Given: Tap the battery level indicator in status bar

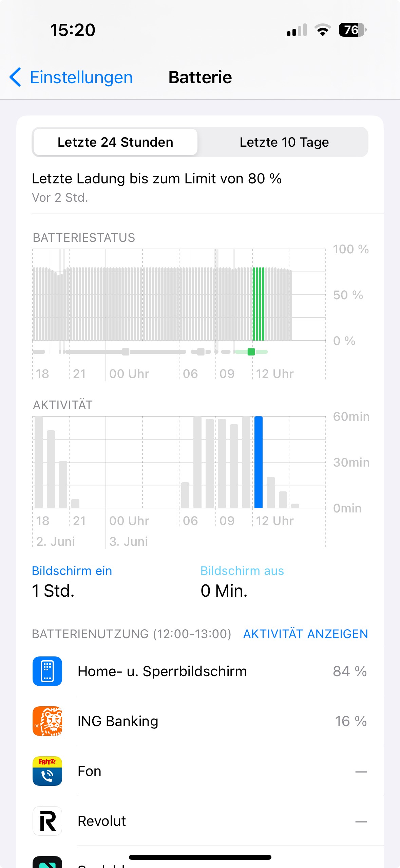Looking at the screenshot, I should click(352, 30).
